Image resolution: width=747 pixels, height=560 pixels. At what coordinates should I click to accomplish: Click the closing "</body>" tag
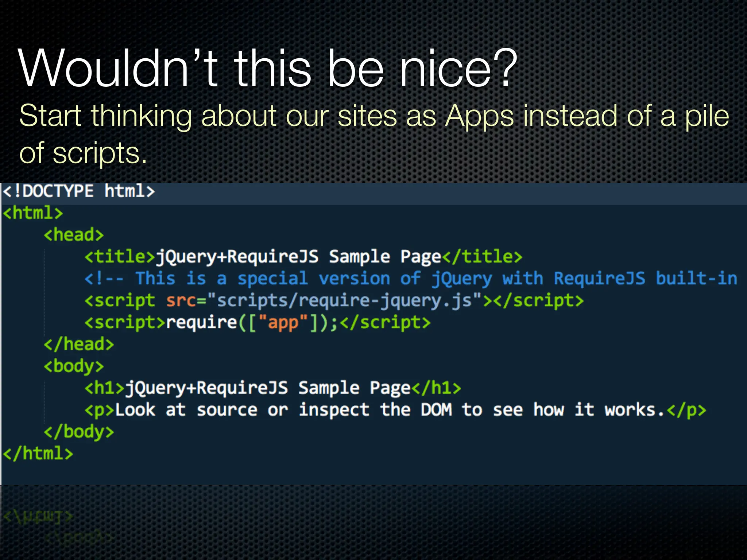click(x=79, y=432)
